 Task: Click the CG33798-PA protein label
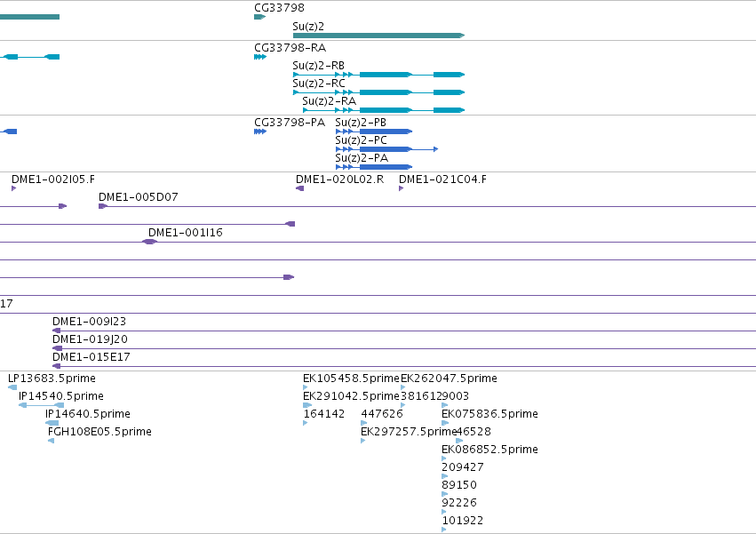(290, 122)
